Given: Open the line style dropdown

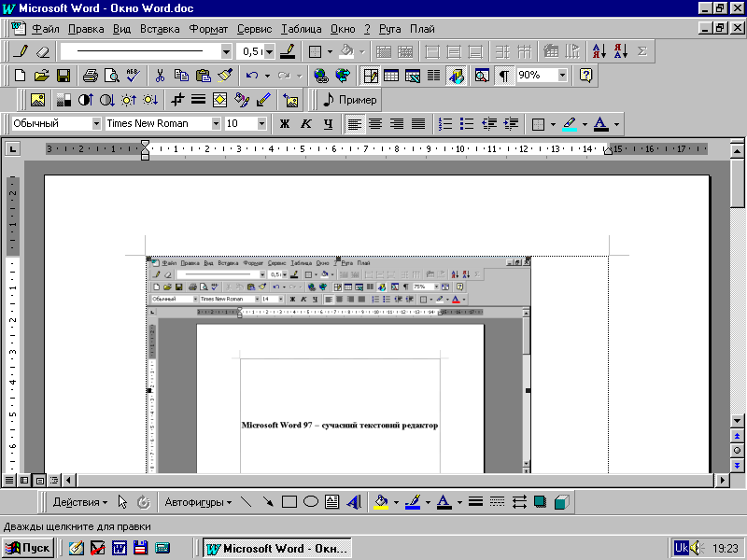Looking at the screenshot, I should pyautogui.click(x=226, y=51).
